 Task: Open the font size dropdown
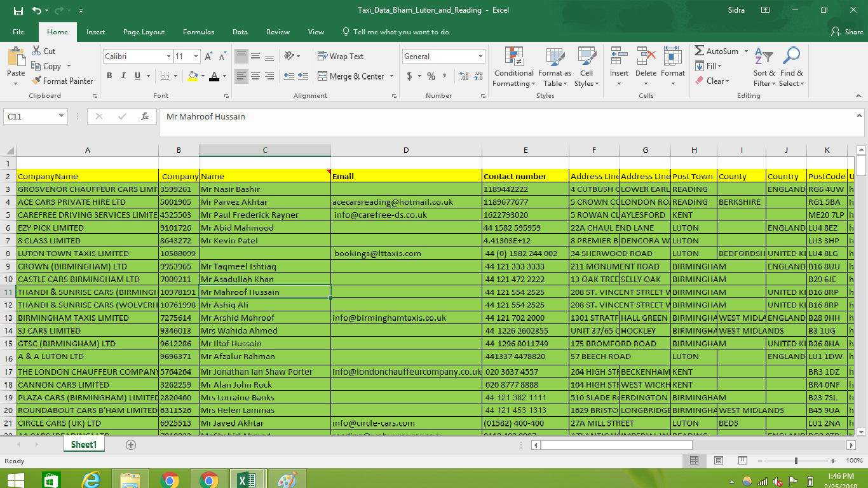(194, 57)
